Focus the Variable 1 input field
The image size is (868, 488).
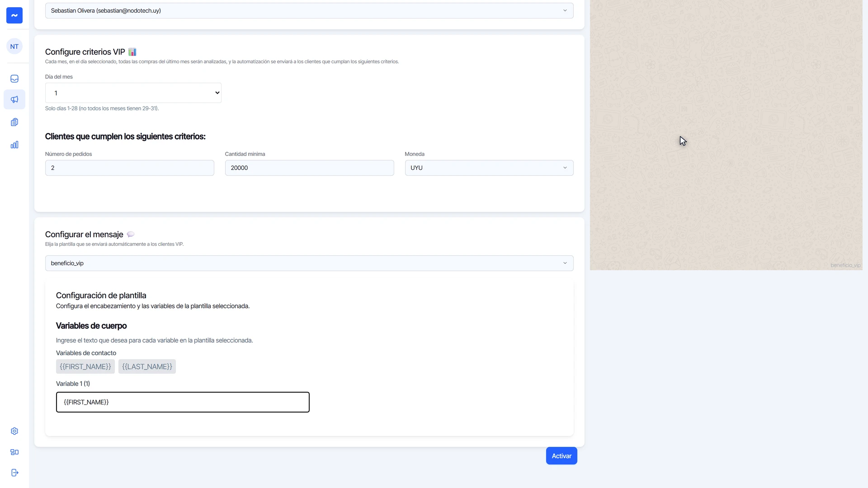(x=183, y=402)
